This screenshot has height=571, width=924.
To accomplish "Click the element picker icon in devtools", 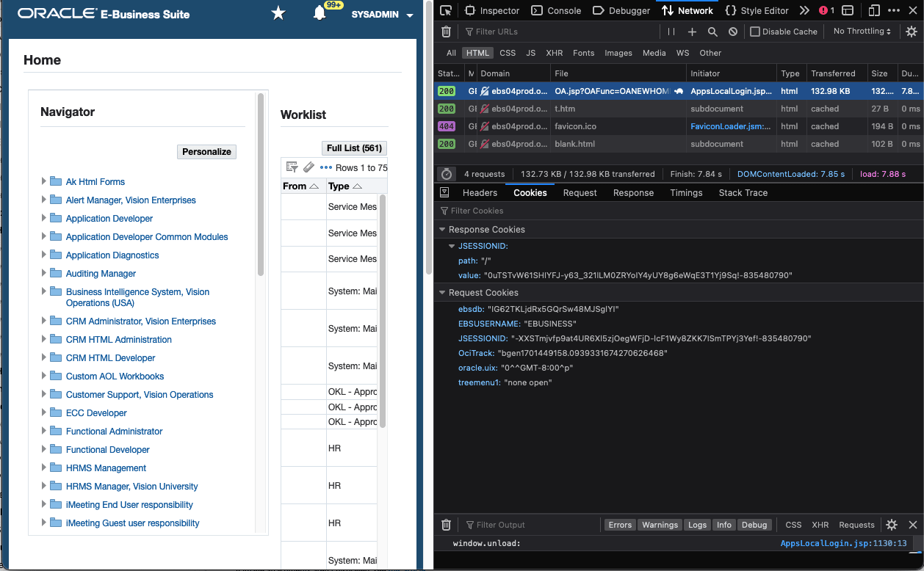I will 446,10.
